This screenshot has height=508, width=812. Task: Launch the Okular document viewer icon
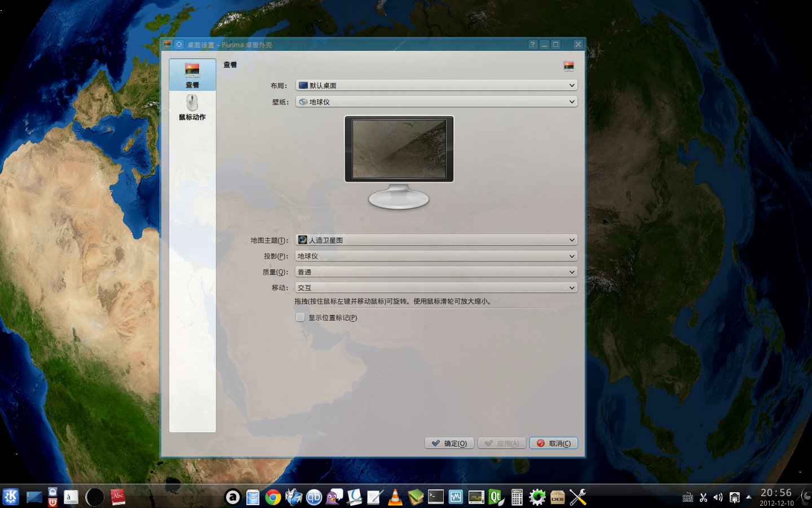pos(354,497)
